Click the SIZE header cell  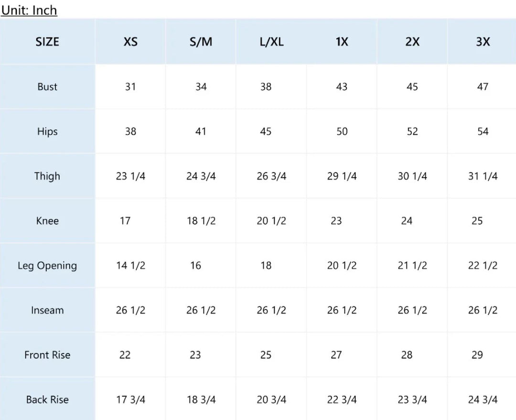47,42
